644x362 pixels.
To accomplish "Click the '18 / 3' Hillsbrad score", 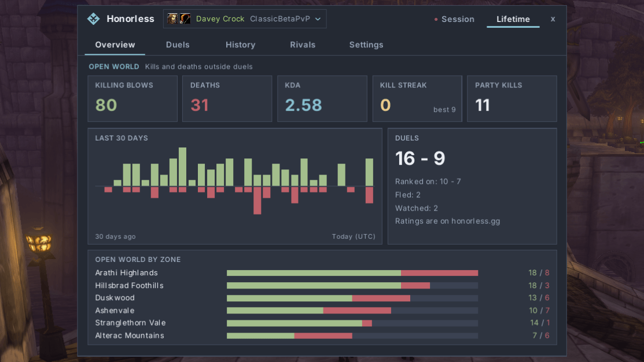I will [x=539, y=286].
